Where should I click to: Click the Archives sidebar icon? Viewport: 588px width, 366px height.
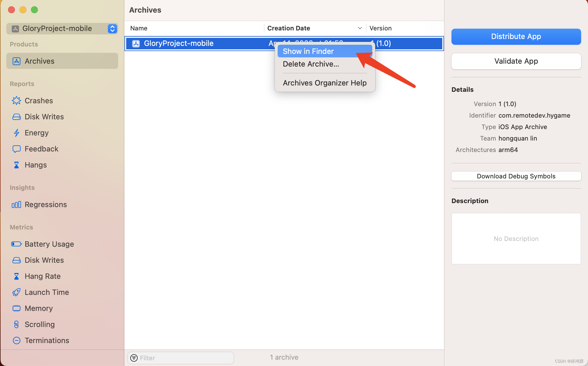(16, 61)
